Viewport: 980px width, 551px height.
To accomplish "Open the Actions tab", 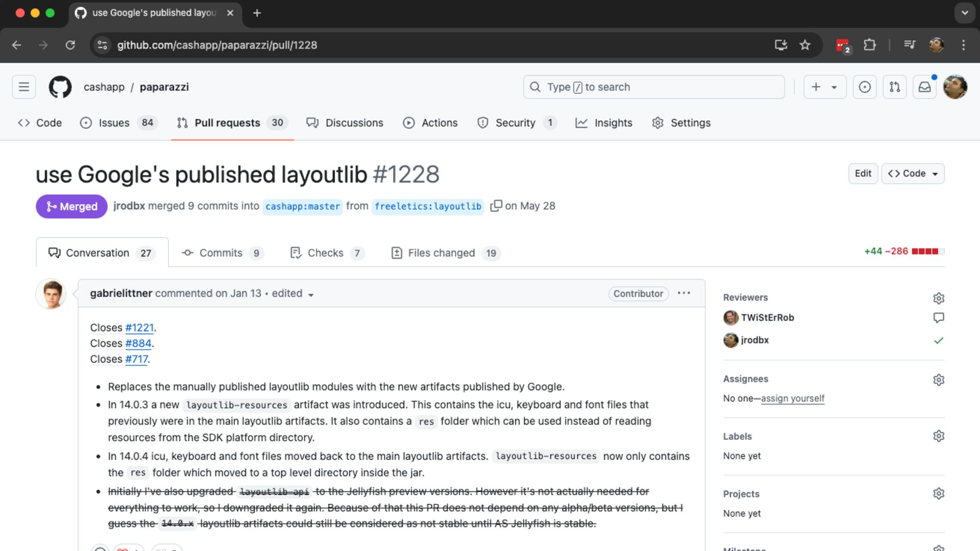I will (430, 123).
